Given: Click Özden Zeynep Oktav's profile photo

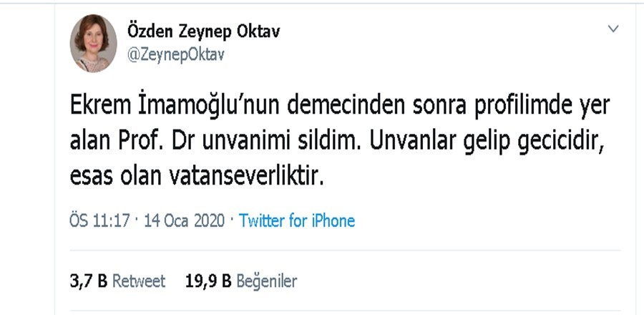Looking at the screenshot, I should coord(93,43).
